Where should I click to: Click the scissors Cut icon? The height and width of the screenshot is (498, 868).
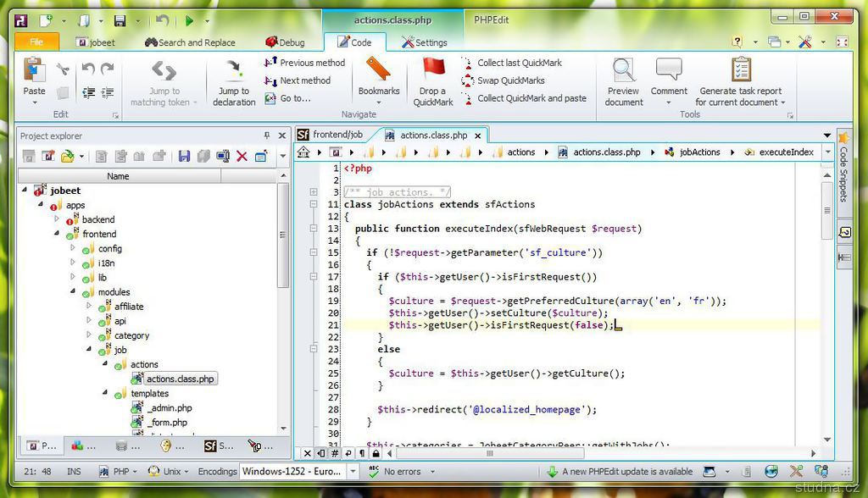click(63, 69)
